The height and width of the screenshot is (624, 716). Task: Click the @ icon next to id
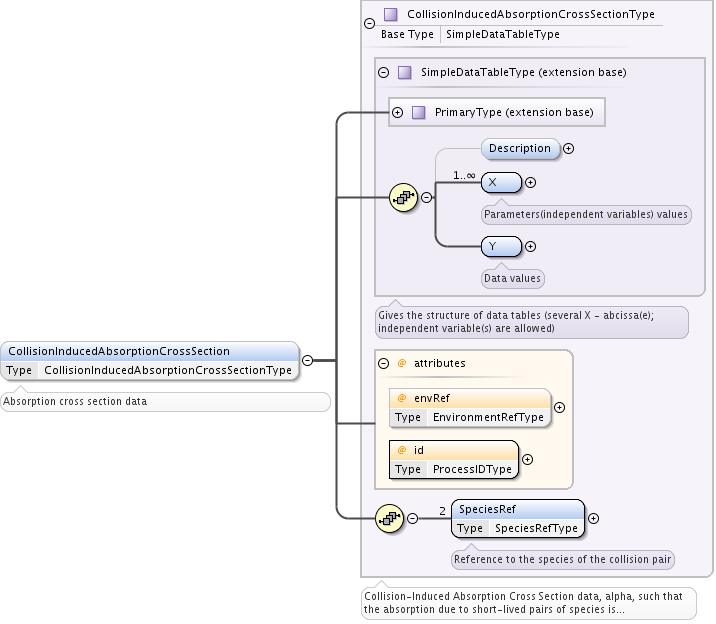coord(402,451)
